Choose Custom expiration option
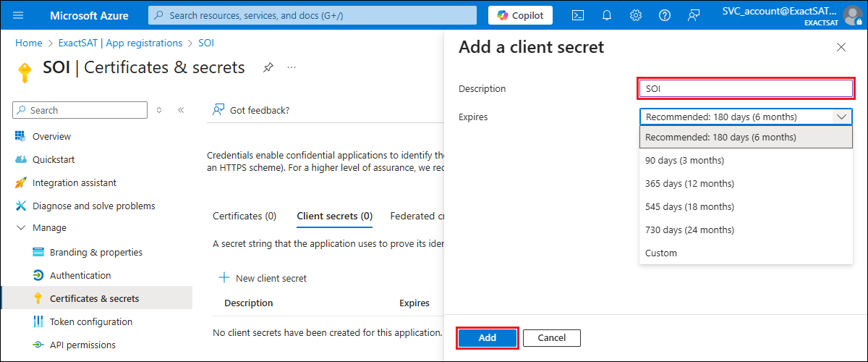 point(661,253)
